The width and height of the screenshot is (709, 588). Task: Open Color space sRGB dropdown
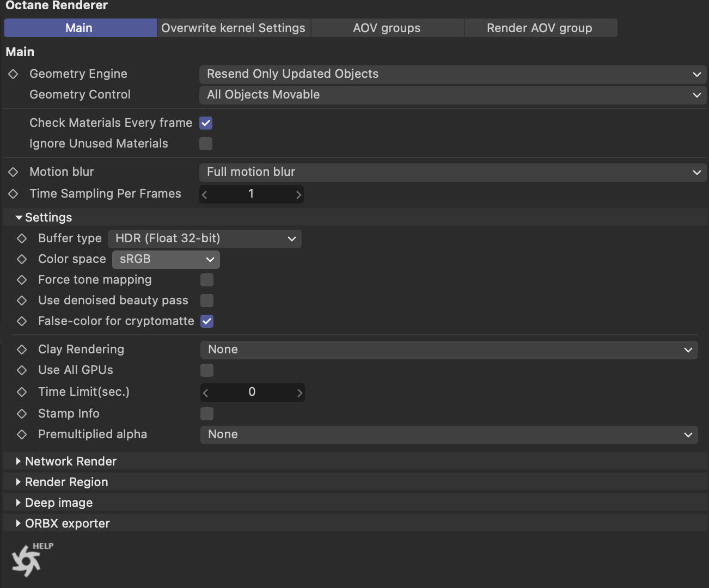coord(166,259)
